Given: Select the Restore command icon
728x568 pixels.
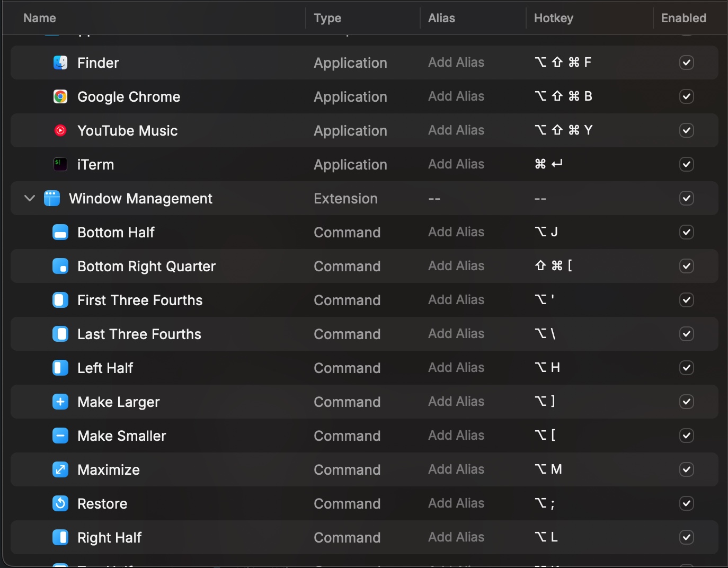Looking at the screenshot, I should click(x=60, y=503).
